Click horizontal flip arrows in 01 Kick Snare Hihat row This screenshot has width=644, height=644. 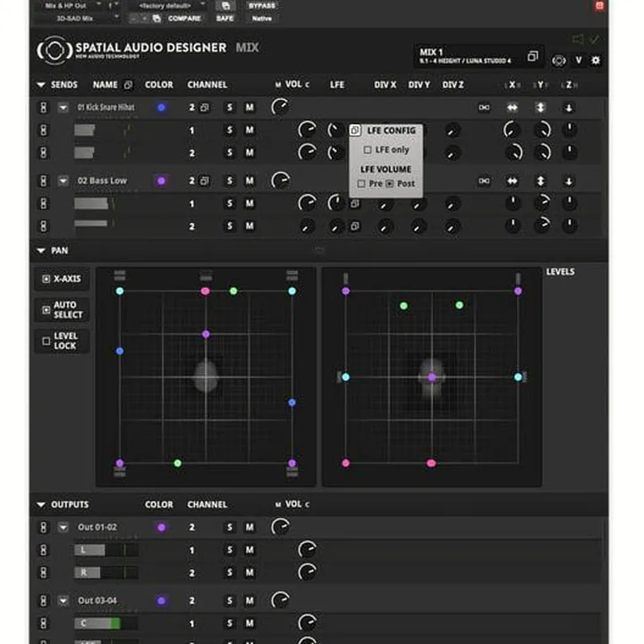[x=513, y=107]
